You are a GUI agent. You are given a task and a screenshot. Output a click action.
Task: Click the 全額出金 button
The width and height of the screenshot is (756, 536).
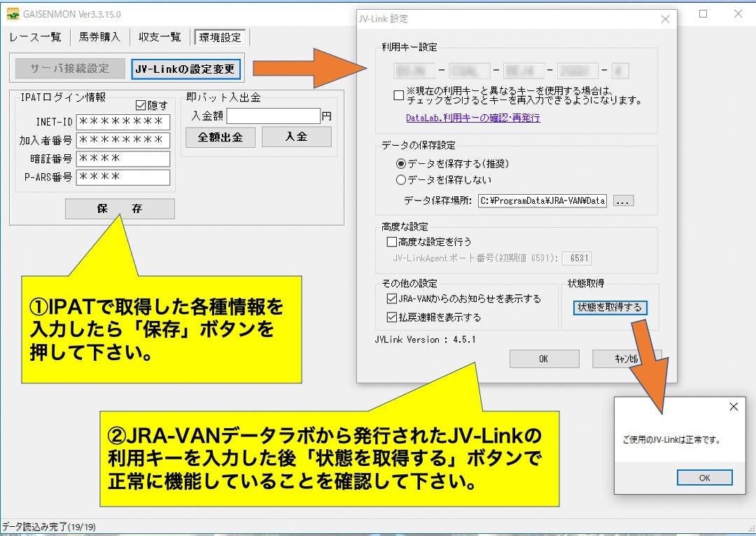tap(220, 137)
